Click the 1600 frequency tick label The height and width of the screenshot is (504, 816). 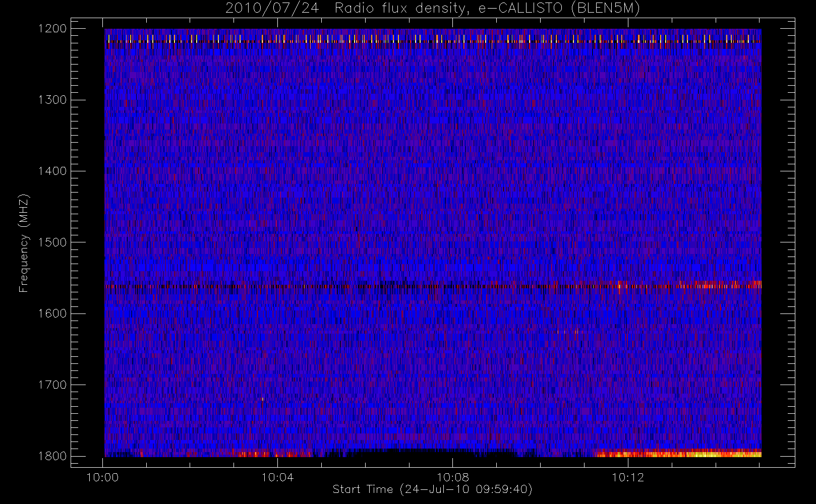tap(52, 313)
